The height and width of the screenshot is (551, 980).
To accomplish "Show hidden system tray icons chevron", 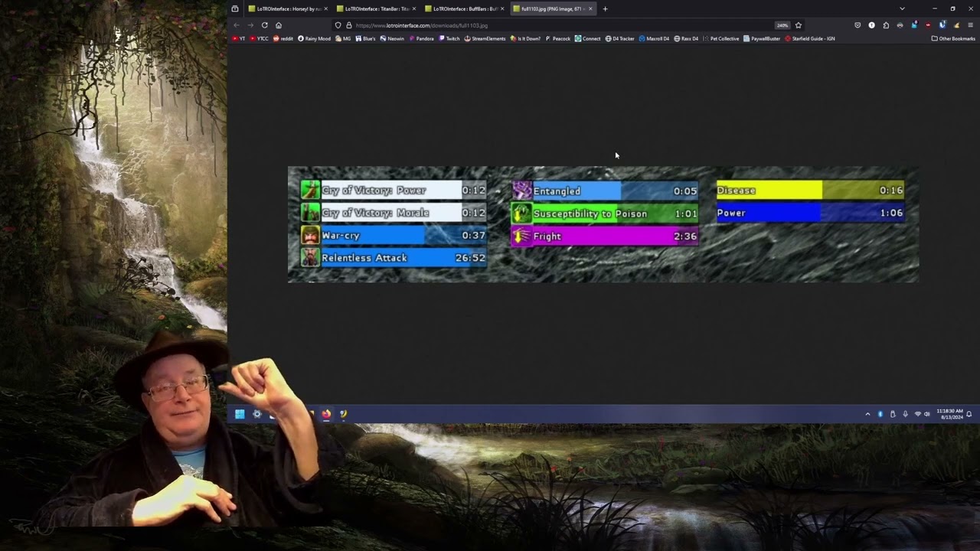I will pyautogui.click(x=867, y=414).
